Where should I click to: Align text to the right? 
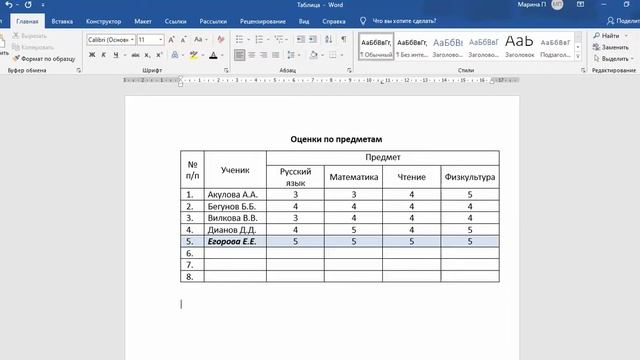264,55
